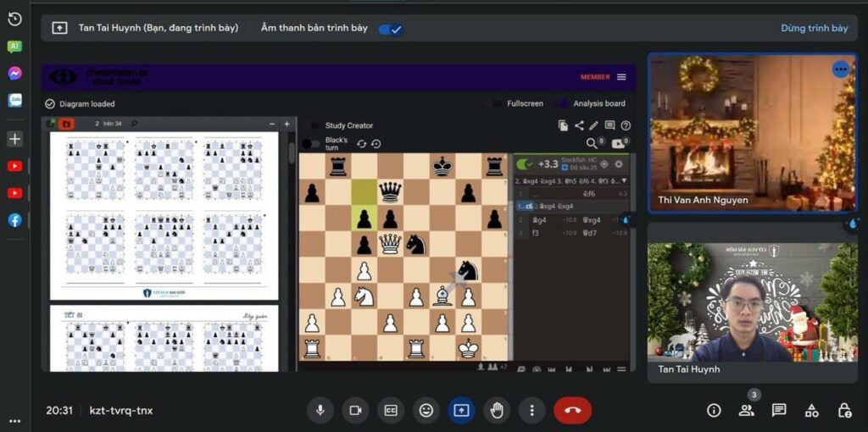Open the emoji reactions button
Viewport: 868px width, 432px height.
(426, 411)
